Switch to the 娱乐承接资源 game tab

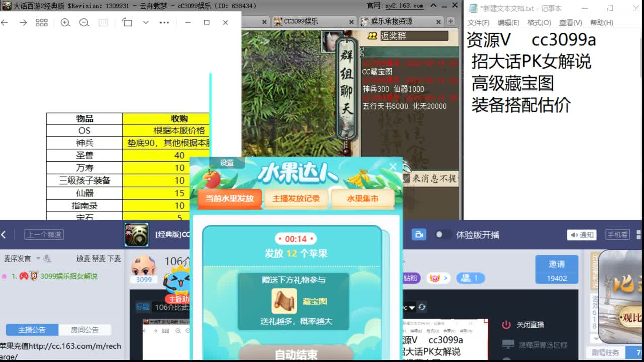391,21
